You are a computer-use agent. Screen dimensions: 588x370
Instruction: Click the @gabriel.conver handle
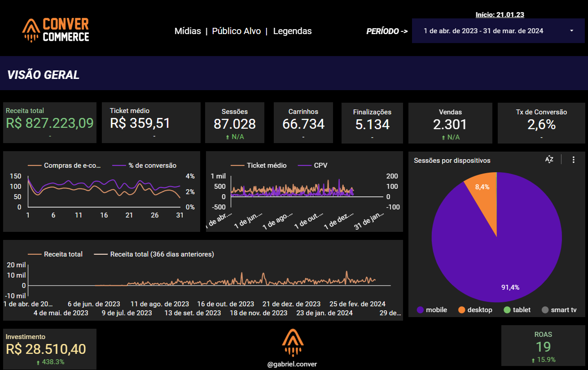point(292,364)
